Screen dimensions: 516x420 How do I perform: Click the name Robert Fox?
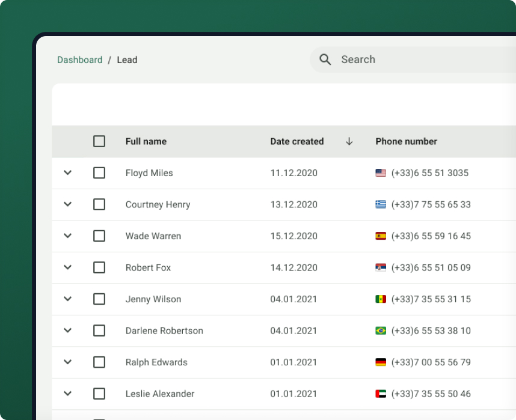(x=148, y=268)
